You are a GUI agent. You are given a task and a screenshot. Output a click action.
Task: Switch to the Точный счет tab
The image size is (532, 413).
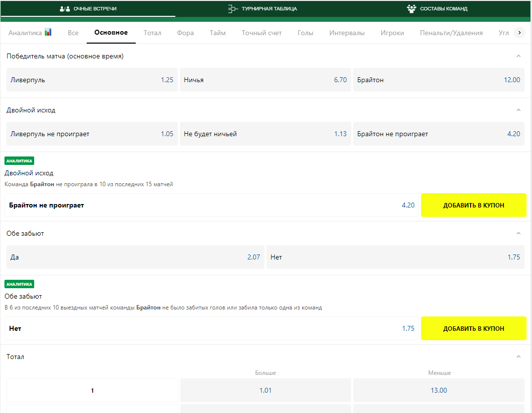[262, 33]
